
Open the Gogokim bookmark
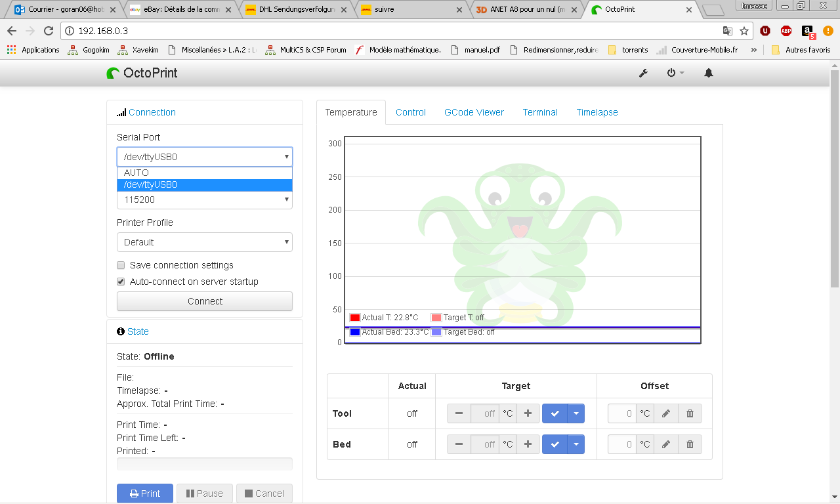point(89,50)
